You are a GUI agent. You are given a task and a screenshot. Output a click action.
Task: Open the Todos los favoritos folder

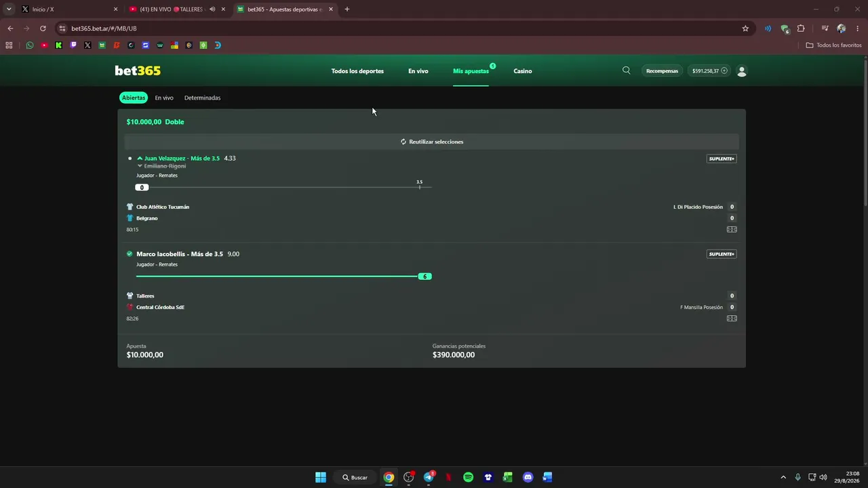(833, 45)
